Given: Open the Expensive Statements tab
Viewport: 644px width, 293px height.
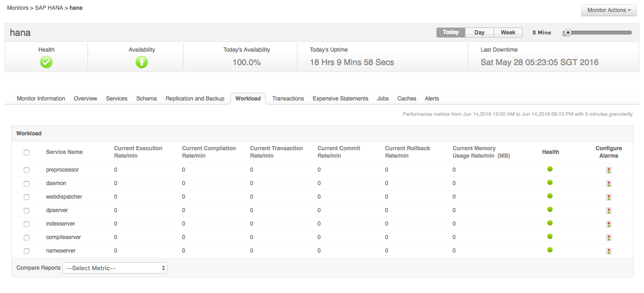Looking at the screenshot, I should pos(340,99).
